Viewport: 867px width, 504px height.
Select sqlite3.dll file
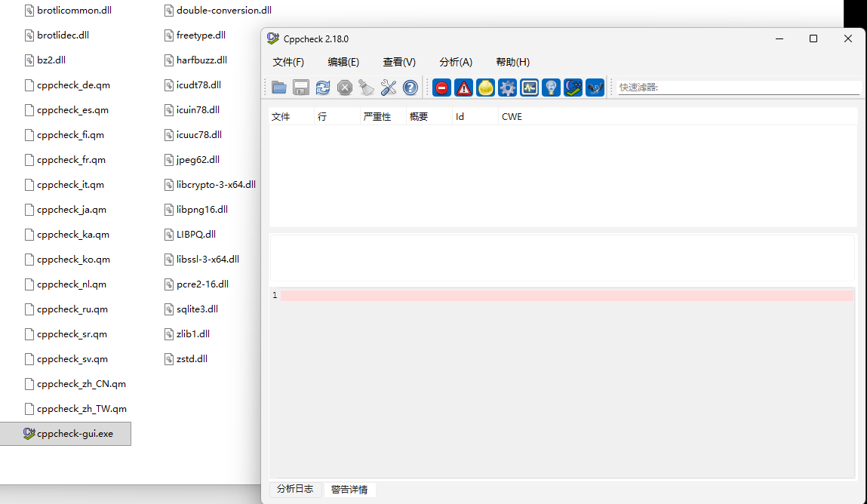click(192, 309)
